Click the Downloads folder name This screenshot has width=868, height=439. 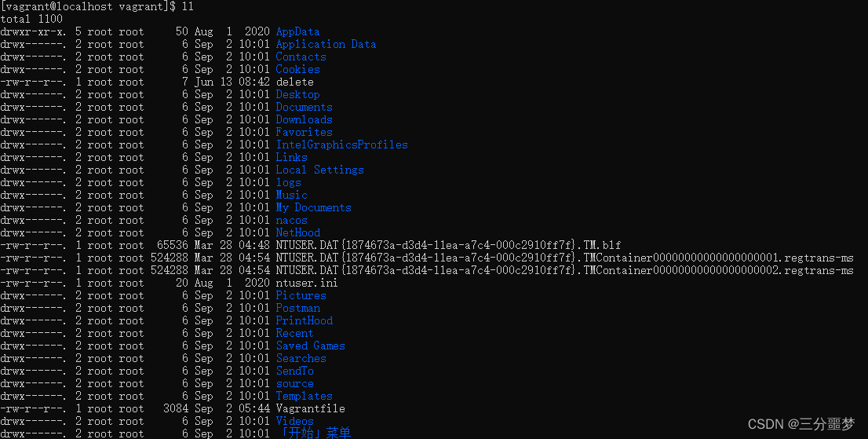[x=304, y=119]
